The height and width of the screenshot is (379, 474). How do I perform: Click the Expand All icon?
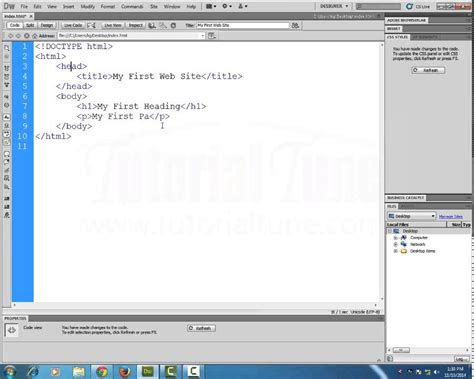click(7, 85)
